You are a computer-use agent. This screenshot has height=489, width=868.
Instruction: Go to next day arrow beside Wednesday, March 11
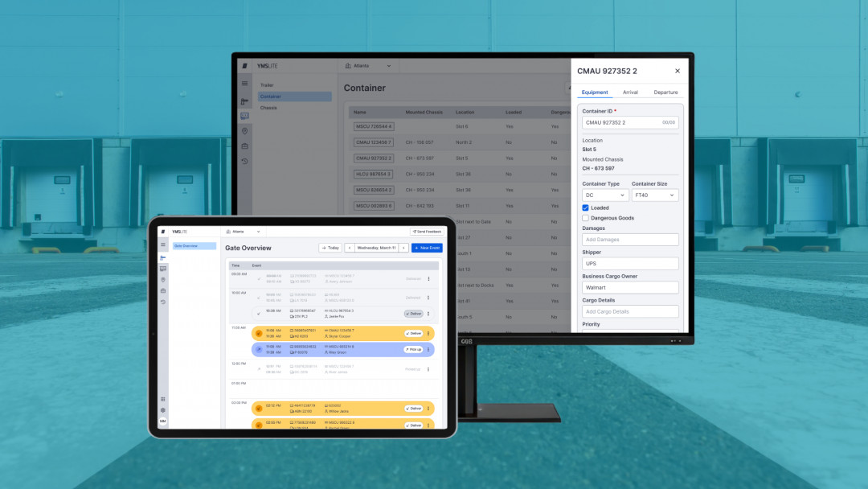403,248
